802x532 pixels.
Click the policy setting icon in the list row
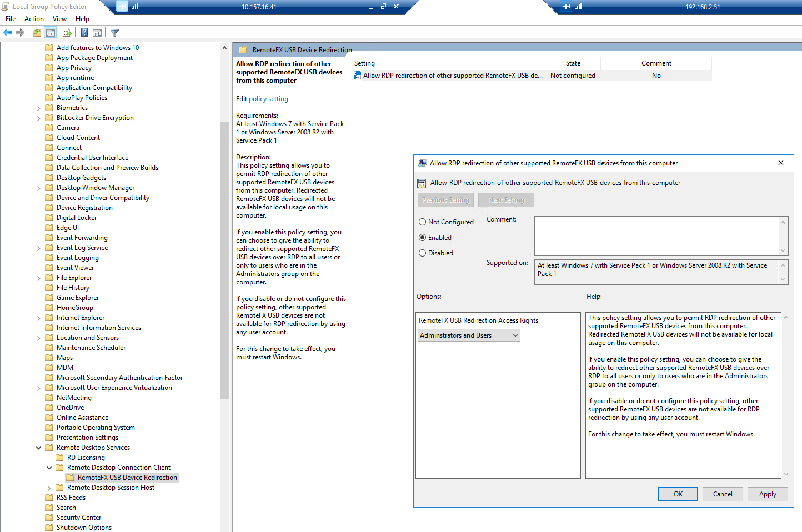[x=358, y=76]
